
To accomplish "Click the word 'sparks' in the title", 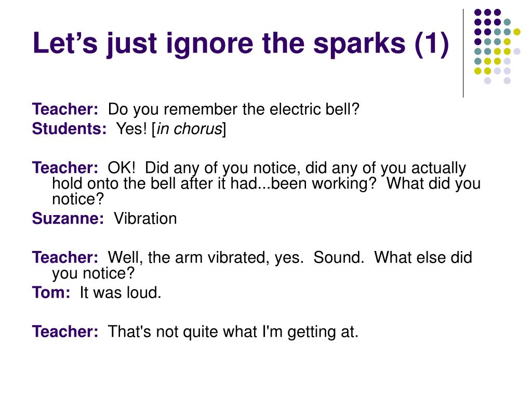I will click(360, 45).
